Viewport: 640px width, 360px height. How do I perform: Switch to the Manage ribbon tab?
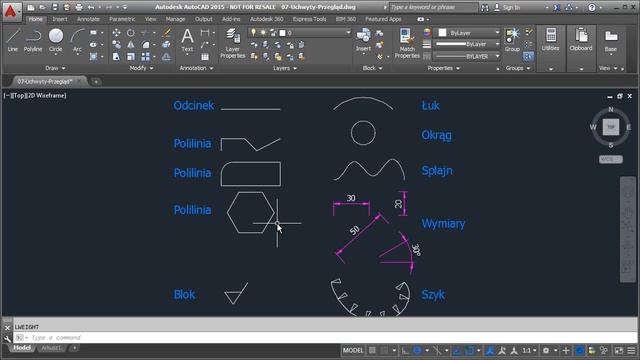pyautogui.click(x=175, y=19)
